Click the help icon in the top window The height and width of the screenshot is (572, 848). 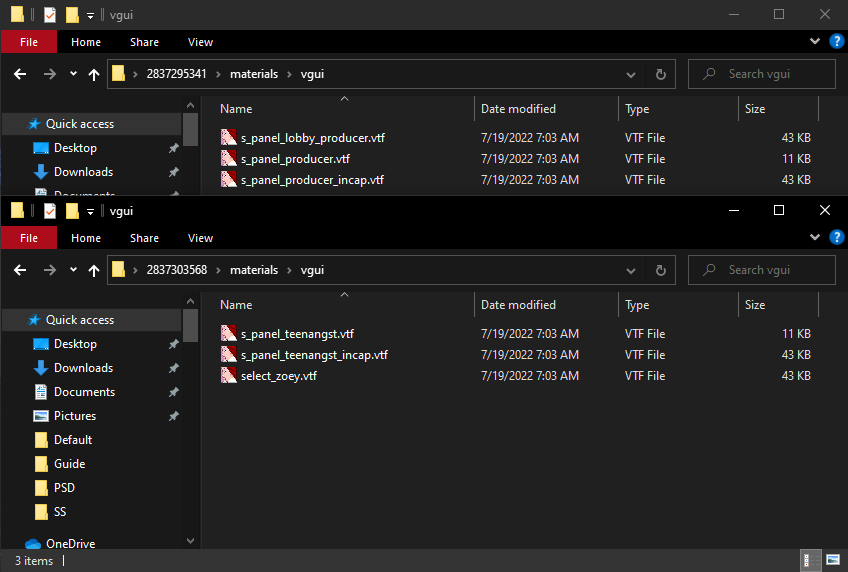pos(836,42)
